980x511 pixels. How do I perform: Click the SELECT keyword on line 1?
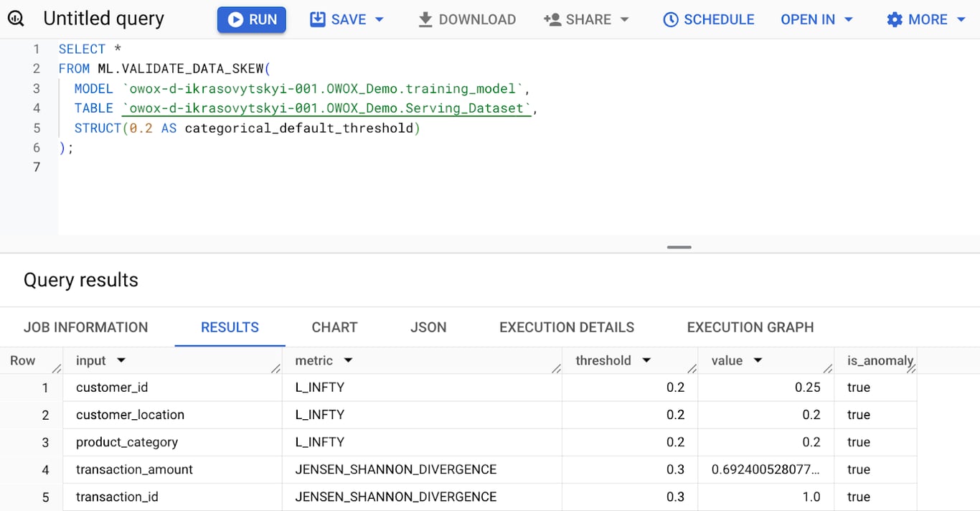(x=82, y=50)
